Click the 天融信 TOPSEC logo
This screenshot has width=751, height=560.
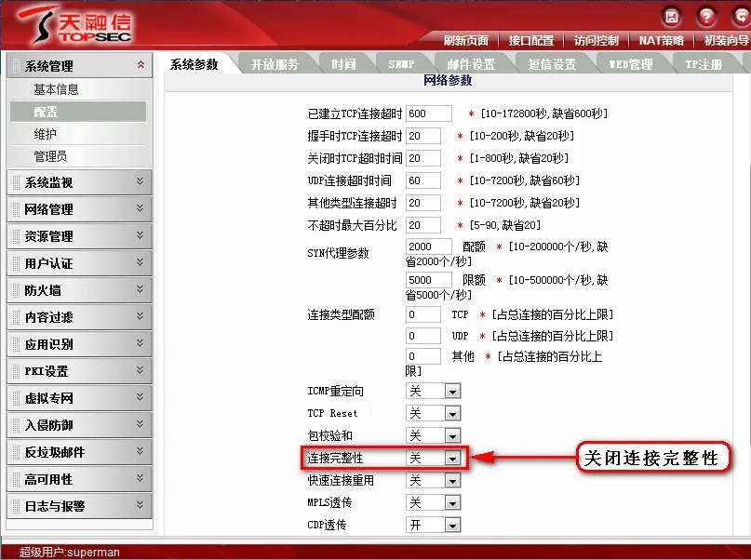tap(75, 25)
